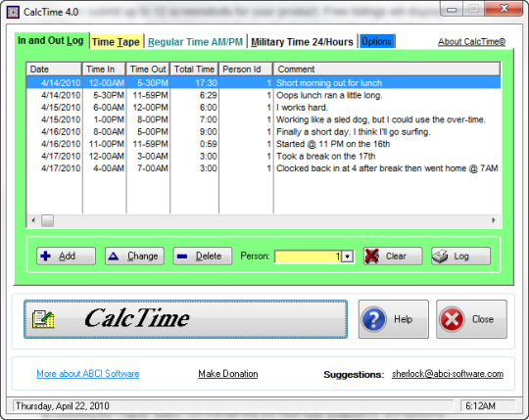Click the horizontal scrollbar thumb in the log
The height and width of the screenshot is (420, 529).
pos(47,221)
